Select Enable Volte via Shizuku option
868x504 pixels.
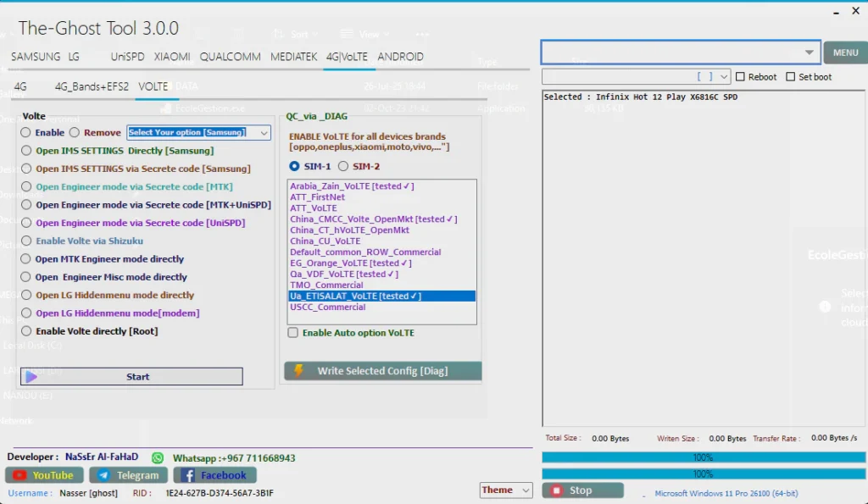pos(26,241)
